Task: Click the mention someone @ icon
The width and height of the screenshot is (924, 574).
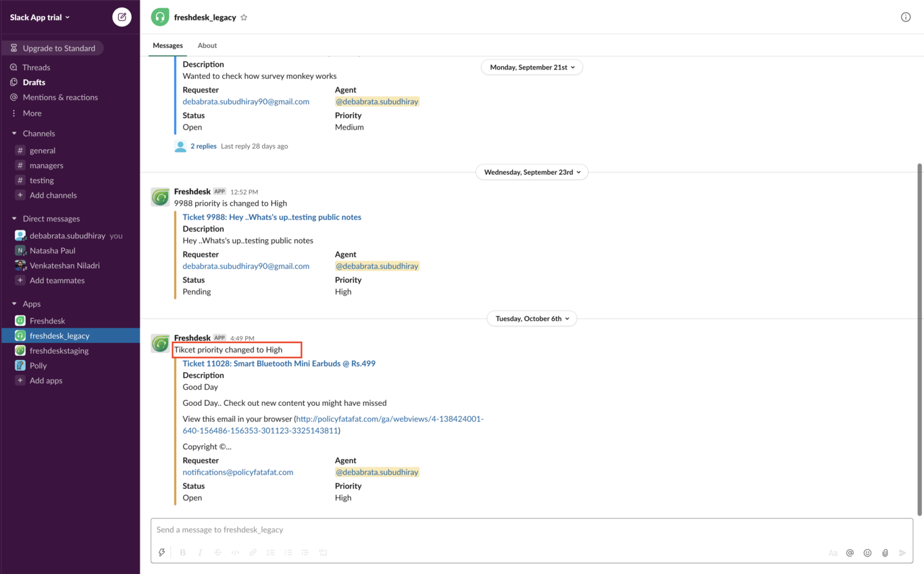Action: point(850,552)
